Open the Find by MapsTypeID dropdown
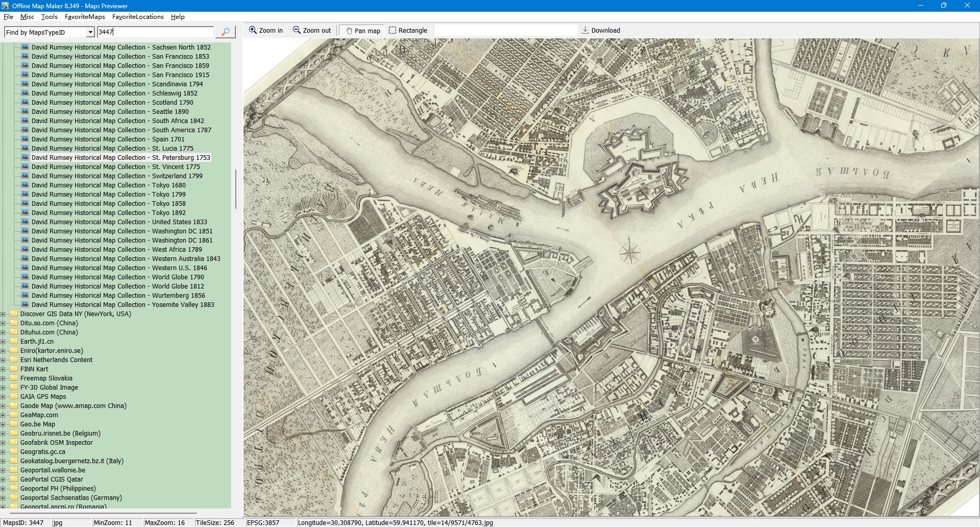 [x=90, y=32]
